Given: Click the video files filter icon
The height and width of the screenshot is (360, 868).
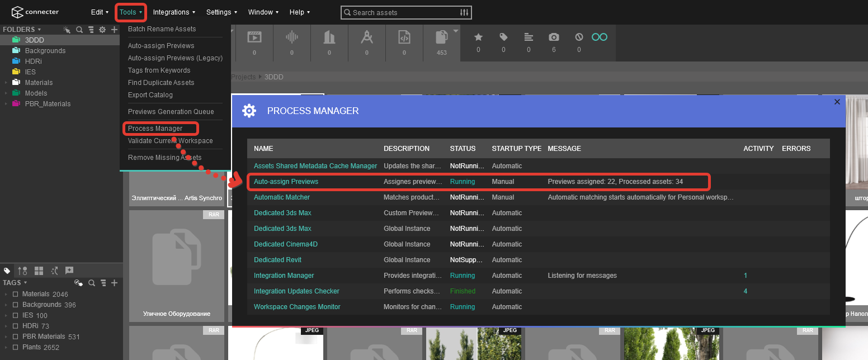Looking at the screenshot, I should coord(254,37).
